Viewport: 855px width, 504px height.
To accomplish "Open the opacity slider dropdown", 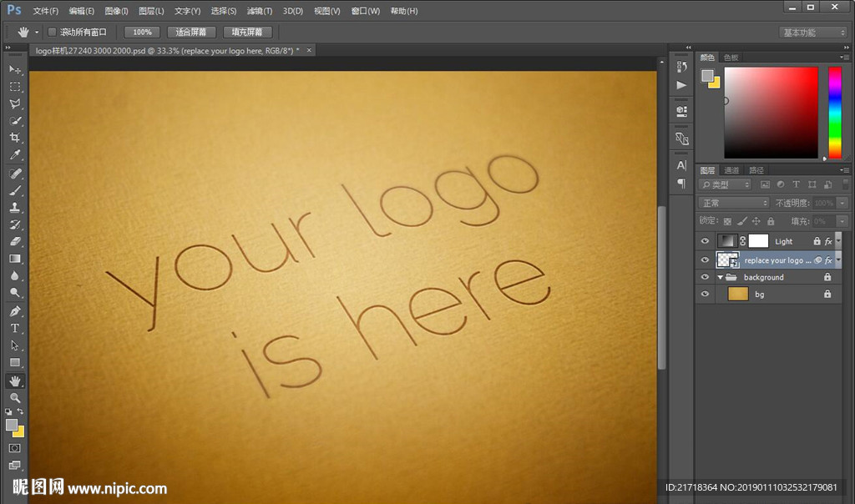I will [842, 203].
